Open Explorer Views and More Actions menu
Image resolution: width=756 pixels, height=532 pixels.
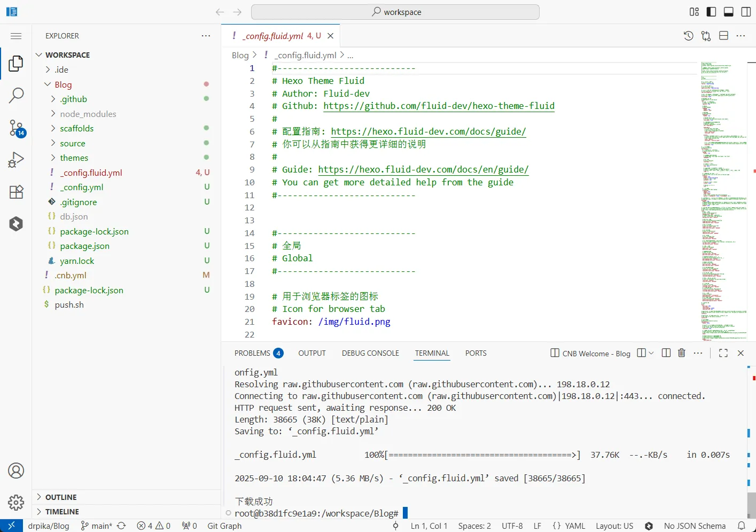pos(206,36)
